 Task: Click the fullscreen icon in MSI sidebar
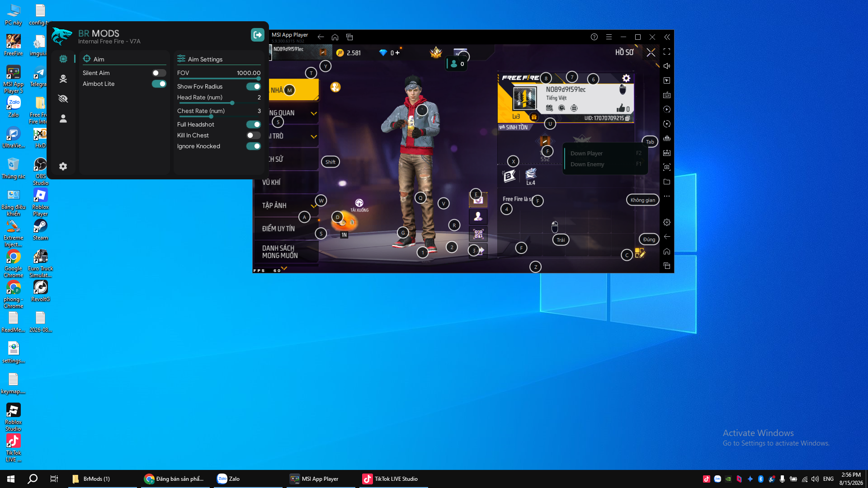(667, 52)
